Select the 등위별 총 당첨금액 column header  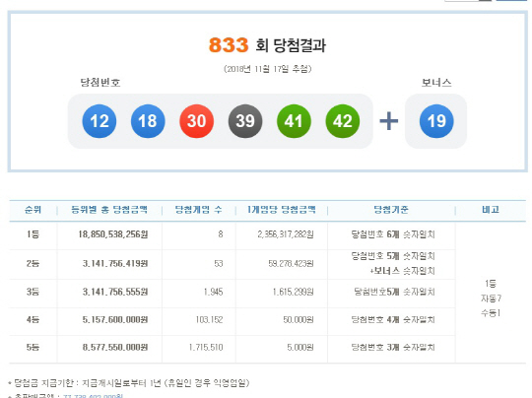(x=109, y=210)
